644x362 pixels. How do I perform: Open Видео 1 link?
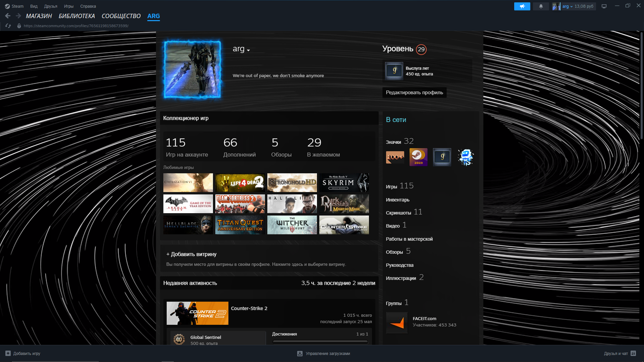(x=396, y=226)
